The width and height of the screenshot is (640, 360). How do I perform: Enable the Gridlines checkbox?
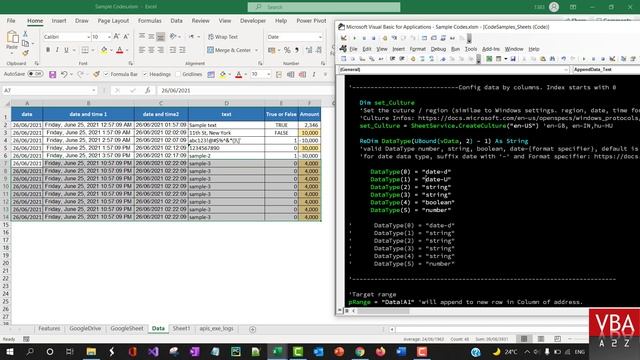[x=178, y=74]
